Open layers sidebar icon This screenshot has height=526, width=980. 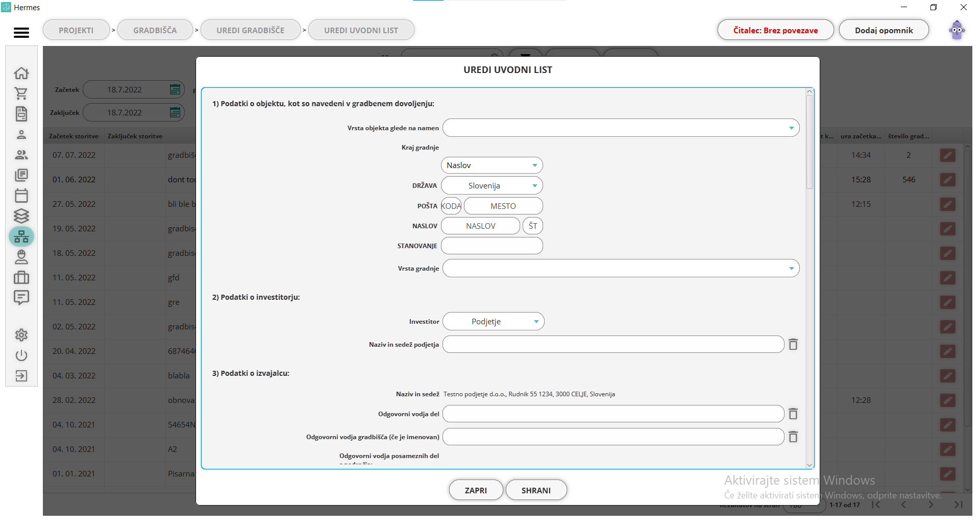21,216
